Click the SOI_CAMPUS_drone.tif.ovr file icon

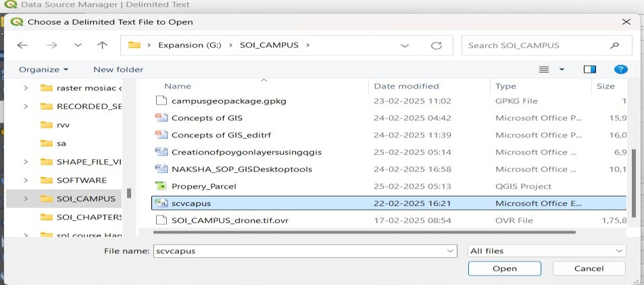click(x=162, y=220)
